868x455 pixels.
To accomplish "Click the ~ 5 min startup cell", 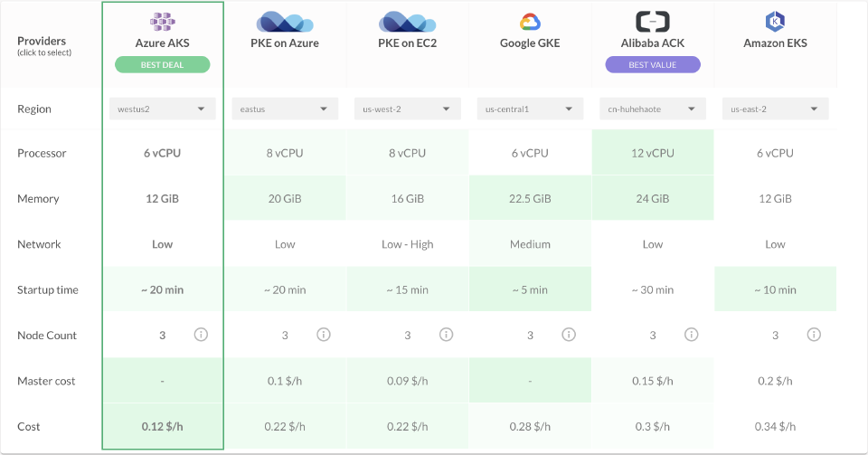I will coord(530,289).
